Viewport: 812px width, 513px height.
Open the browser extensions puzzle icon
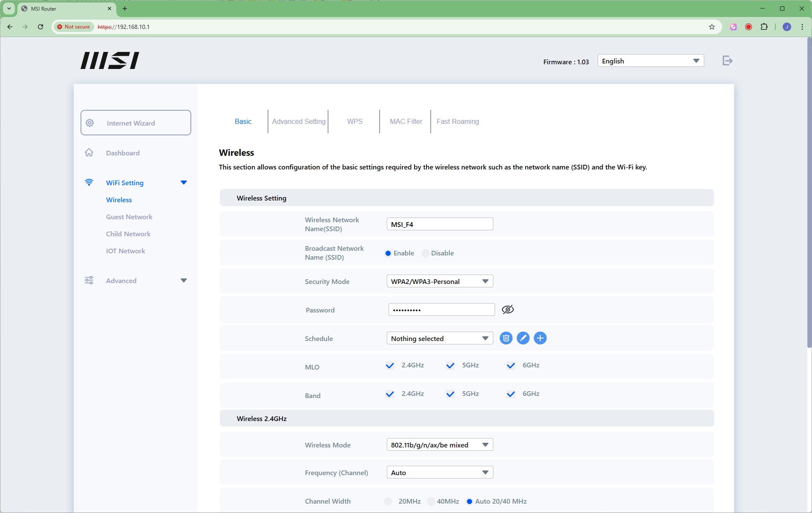tap(764, 27)
